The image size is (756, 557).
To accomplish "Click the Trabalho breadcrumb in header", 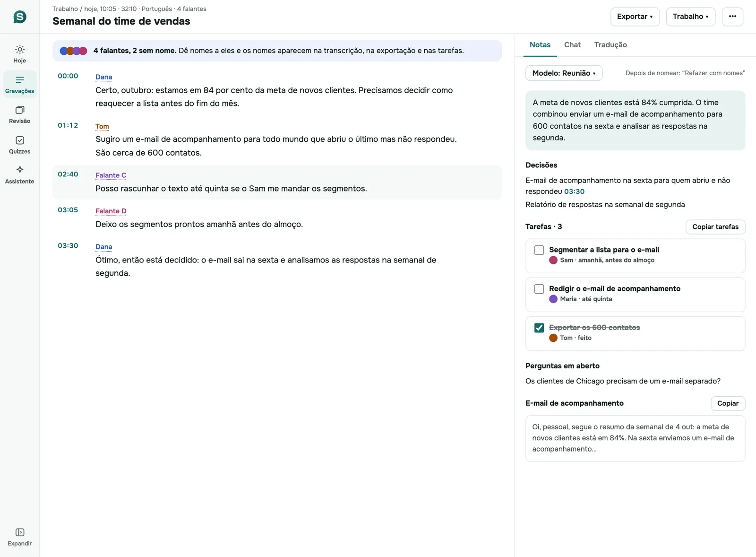I will [65, 9].
